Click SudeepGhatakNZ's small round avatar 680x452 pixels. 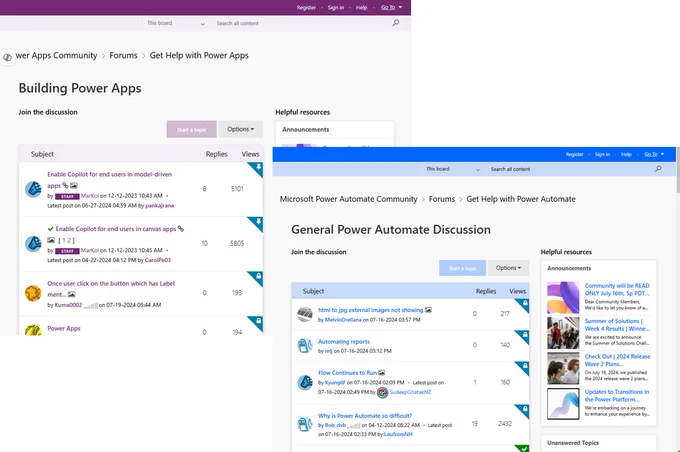[x=382, y=393]
